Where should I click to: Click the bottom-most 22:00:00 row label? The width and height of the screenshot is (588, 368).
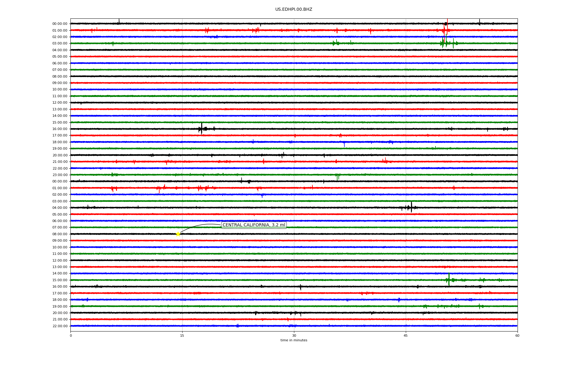tap(60, 326)
